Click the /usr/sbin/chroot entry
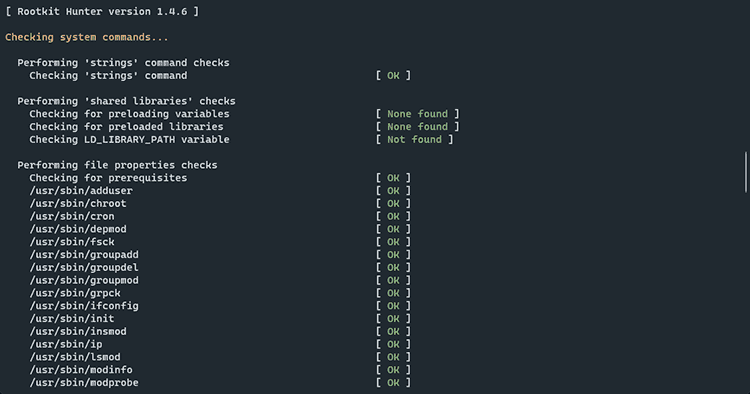 (78, 204)
